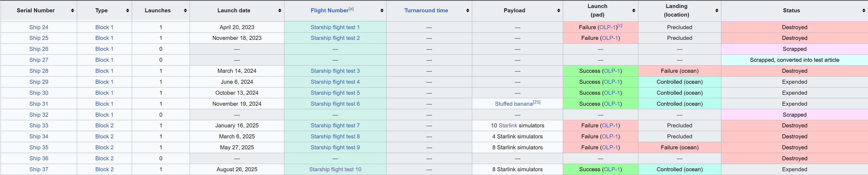Click the Payload column sort arrows

point(558,11)
